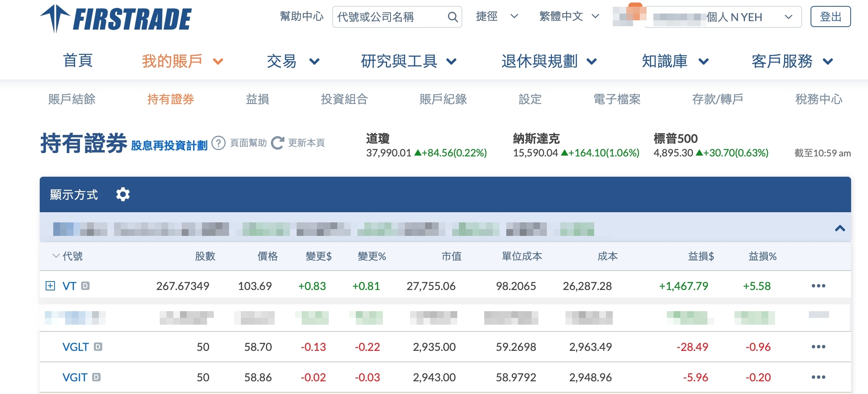
Task: Sort by 代號 column header
Action: pos(68,256)
